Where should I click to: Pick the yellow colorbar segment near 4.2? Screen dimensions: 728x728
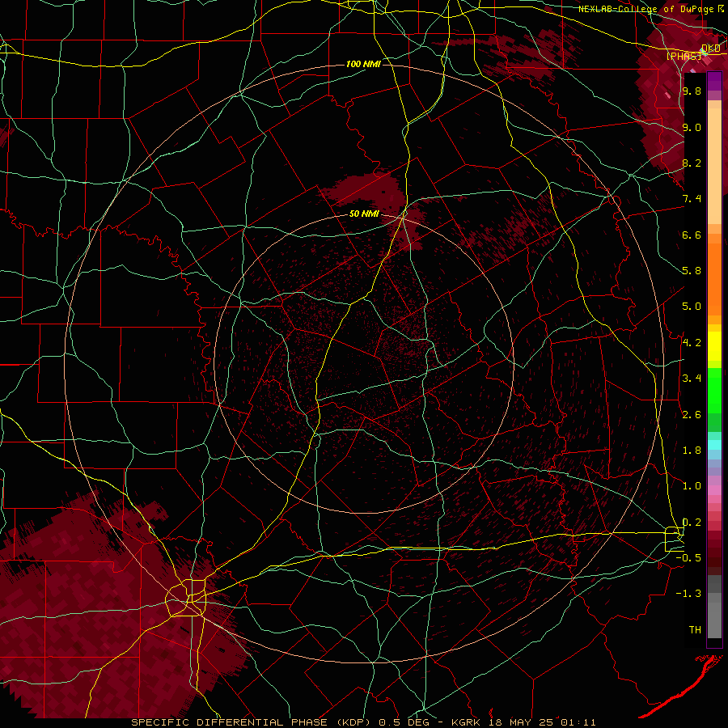coord(714,346)
